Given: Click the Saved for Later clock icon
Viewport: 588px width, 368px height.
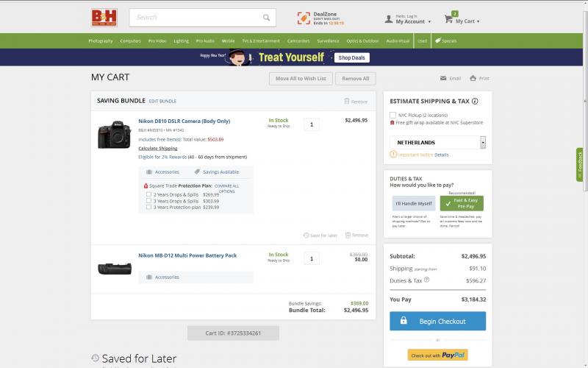Looking at the screenshot, I should tap(96, 358).
